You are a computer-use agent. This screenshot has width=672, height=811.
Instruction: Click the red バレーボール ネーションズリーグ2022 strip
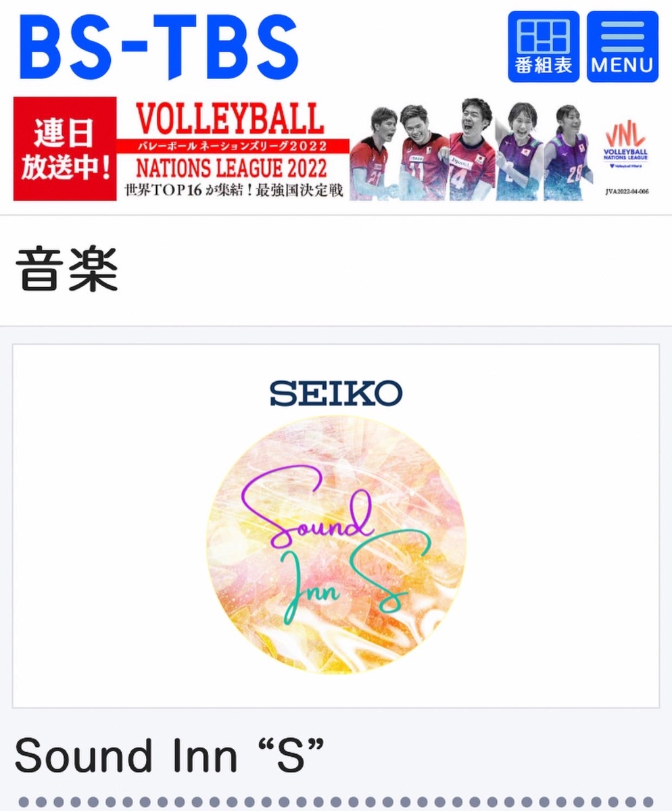click(x=233, y=147)
